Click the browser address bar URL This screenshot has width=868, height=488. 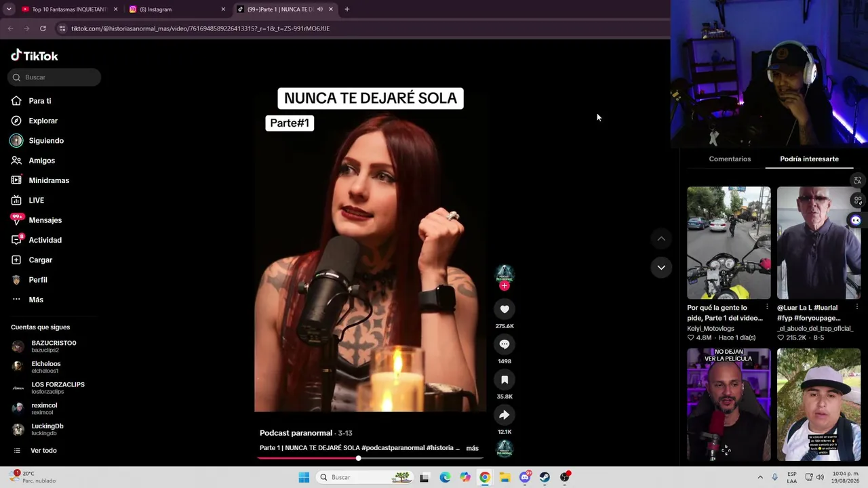pyautogui.click(x=200, y=28)
